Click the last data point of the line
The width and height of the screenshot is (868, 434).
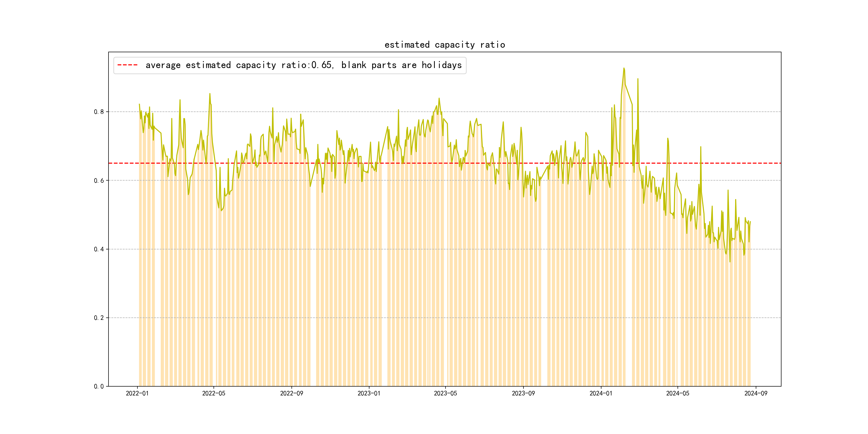[x=750, y=222]
